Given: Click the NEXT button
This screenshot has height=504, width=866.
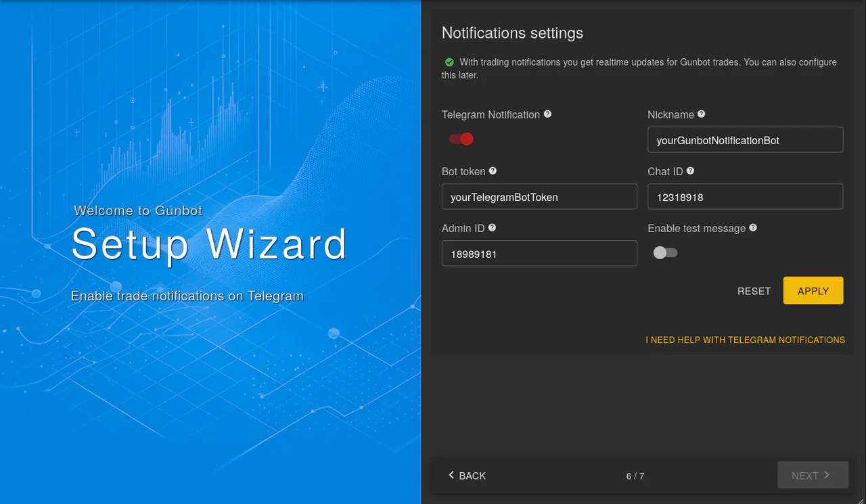Looking at the screenshot, I should [813, 476].
